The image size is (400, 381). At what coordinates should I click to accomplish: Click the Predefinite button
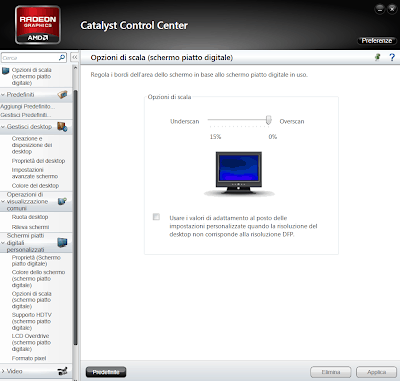(x=106, y=372)
